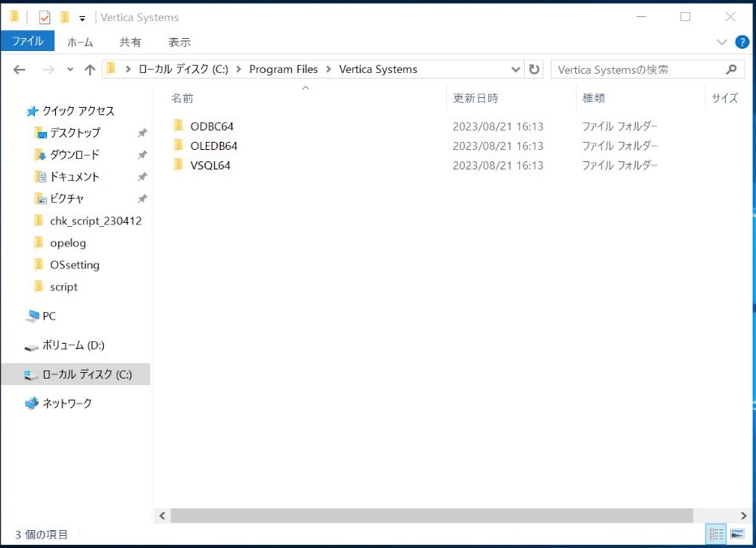Screen dimensions: 756x548
Task: Click Program Files in the address path
Action: click(x=283, y=70)
